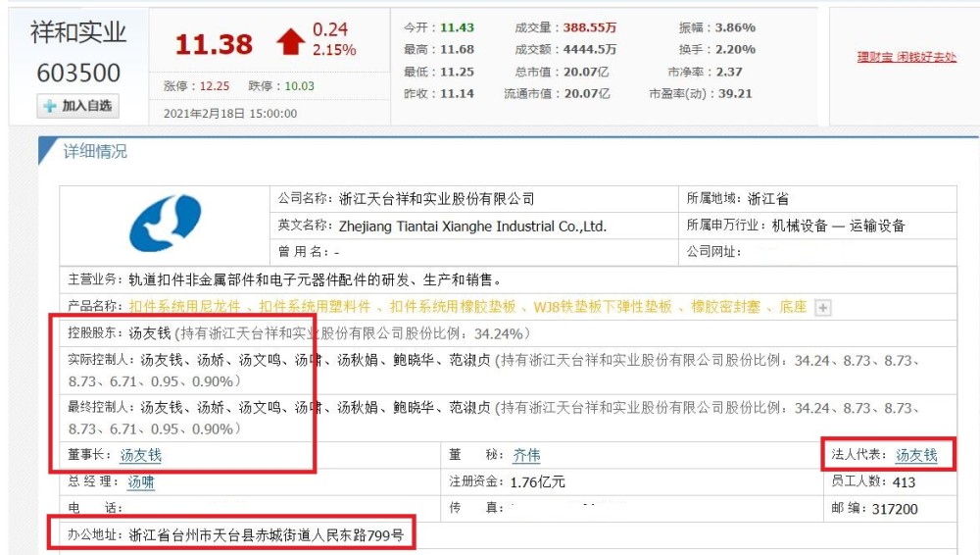980x555 pixels.
Task: Click the company logo image
Action: 165,224
